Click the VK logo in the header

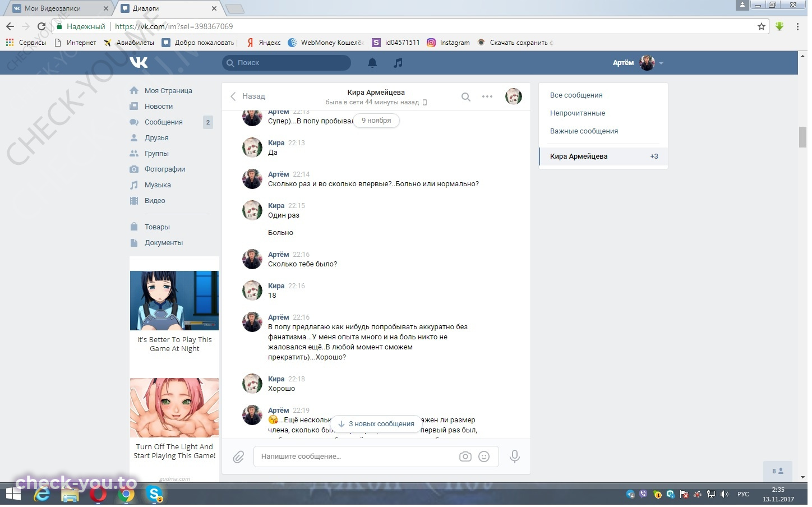pos(139,63)
